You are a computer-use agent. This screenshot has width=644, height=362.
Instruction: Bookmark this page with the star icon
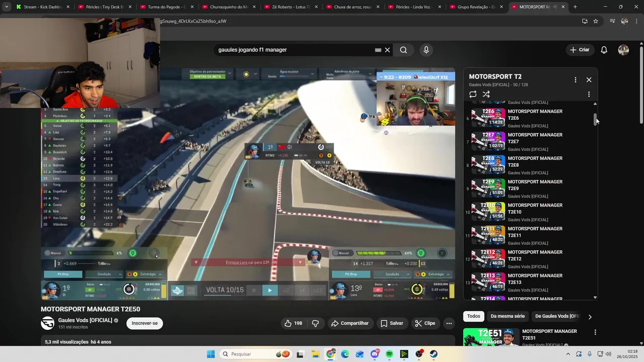[x=596, y=21]
